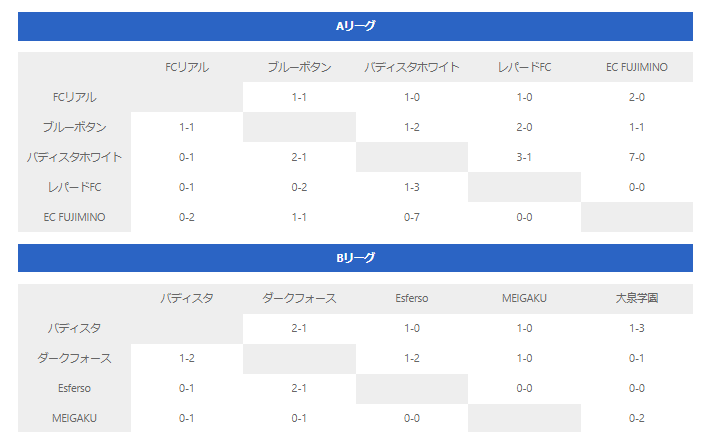704x432 pixels.
Task: Click バディスタホワイト column header
Action: (x=412, y=67)
